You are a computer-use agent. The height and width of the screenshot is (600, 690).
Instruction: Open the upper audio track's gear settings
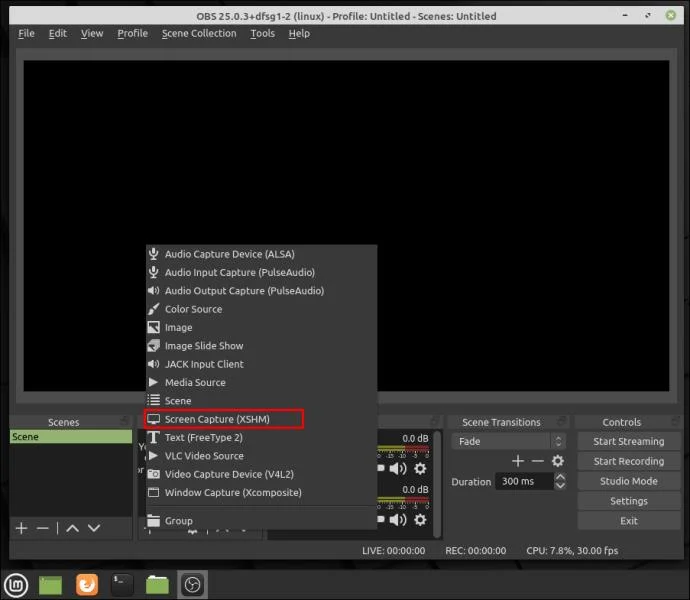coord(420,468)
